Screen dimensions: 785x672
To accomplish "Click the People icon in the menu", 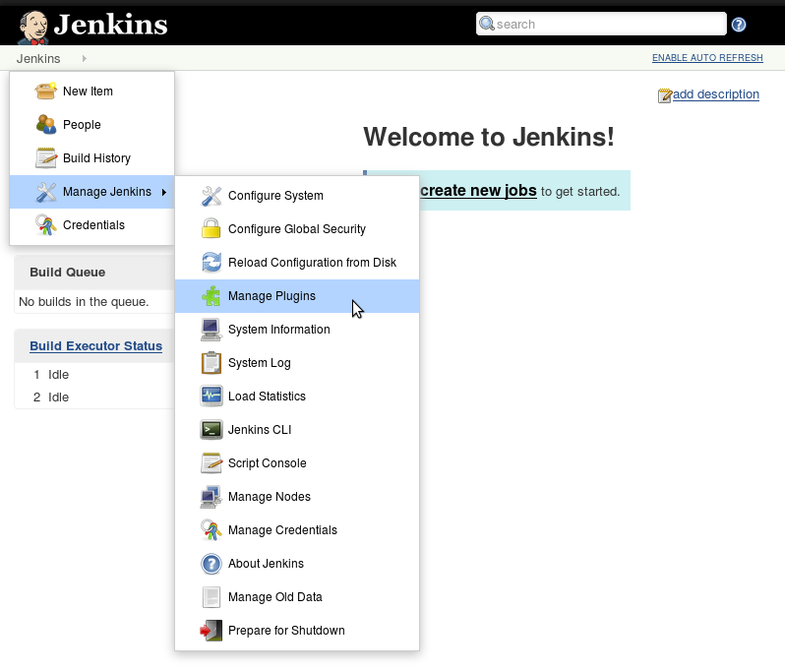I will click(46, 124).
